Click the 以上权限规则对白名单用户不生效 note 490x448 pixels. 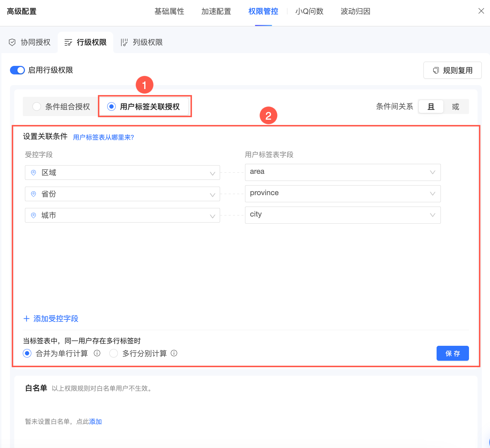click(103, 389)
